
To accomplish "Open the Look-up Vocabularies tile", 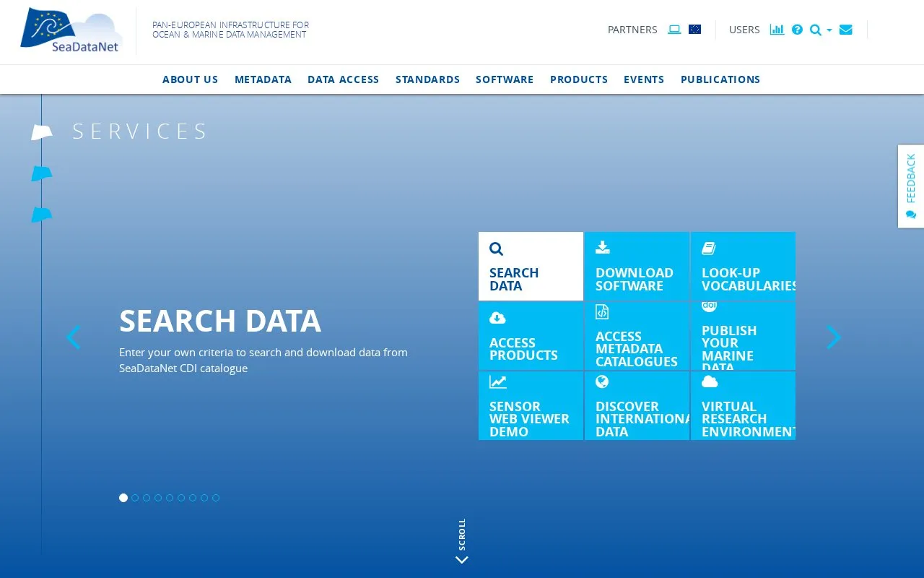I will [x=743, y=266].
